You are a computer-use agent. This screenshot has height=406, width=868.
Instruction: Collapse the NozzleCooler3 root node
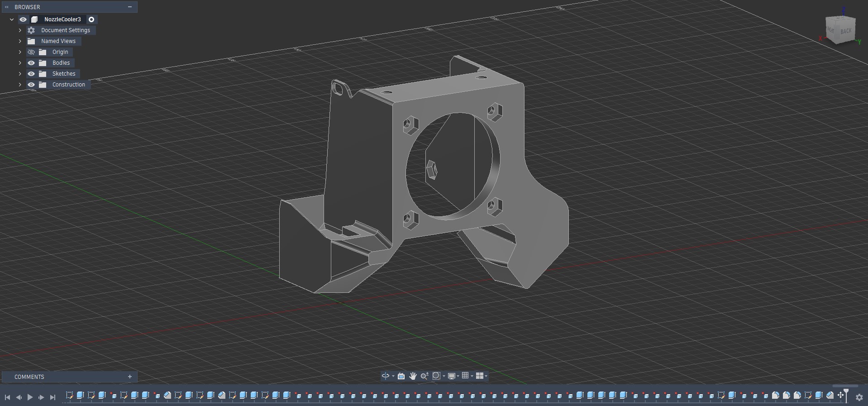click(x=12, y=19)
